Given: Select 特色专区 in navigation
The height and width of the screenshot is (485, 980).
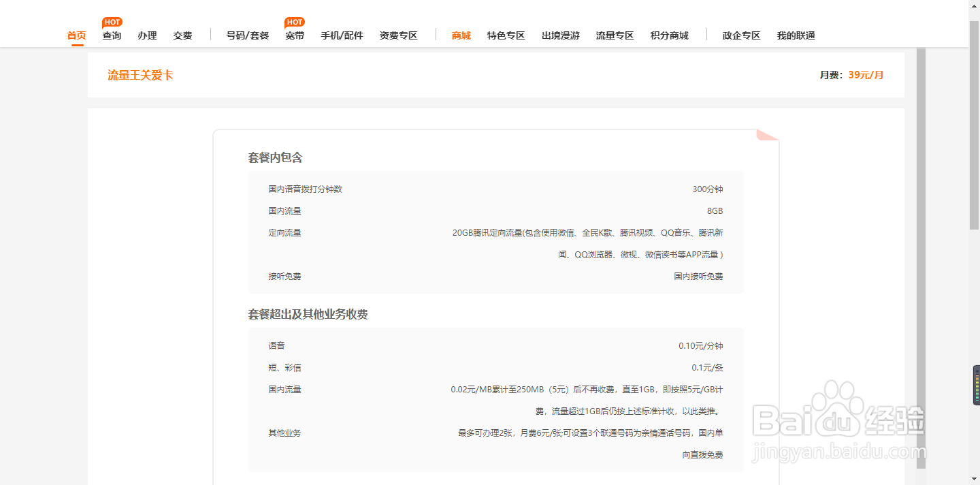Looking at the screenshot, I should coord(506,35).
